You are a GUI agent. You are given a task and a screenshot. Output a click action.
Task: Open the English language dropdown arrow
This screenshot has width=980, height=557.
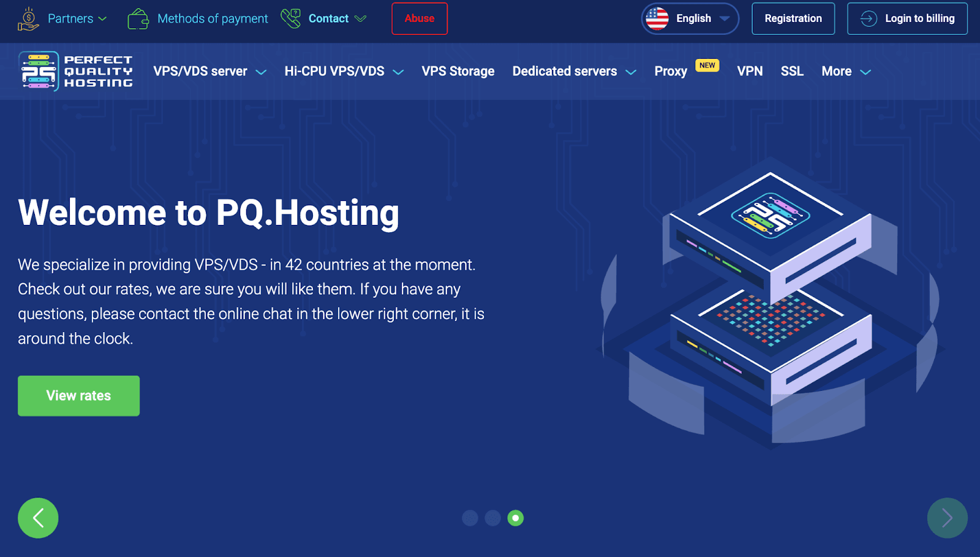[x=725, y=18]
